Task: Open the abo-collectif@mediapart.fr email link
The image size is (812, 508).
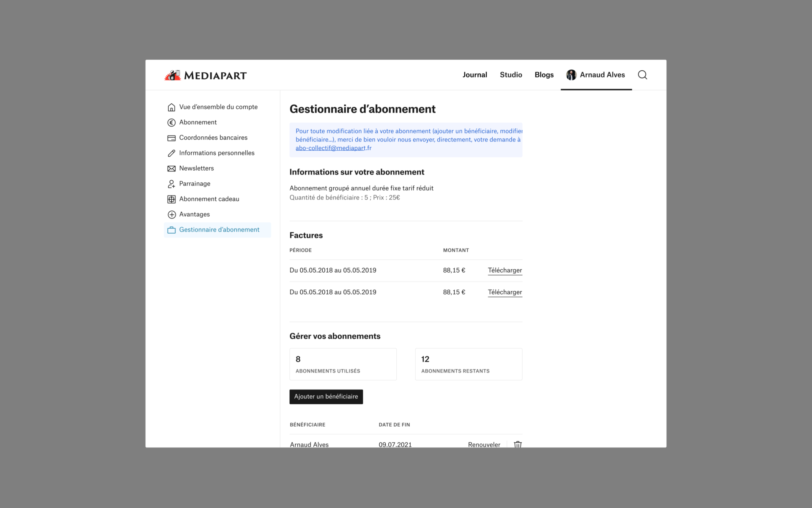Action: tap(332, 148)
